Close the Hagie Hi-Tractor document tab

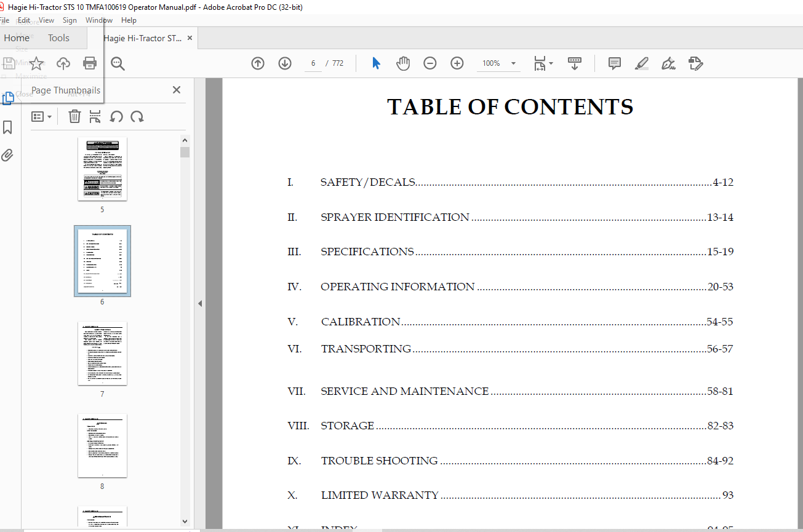(190, 38)
